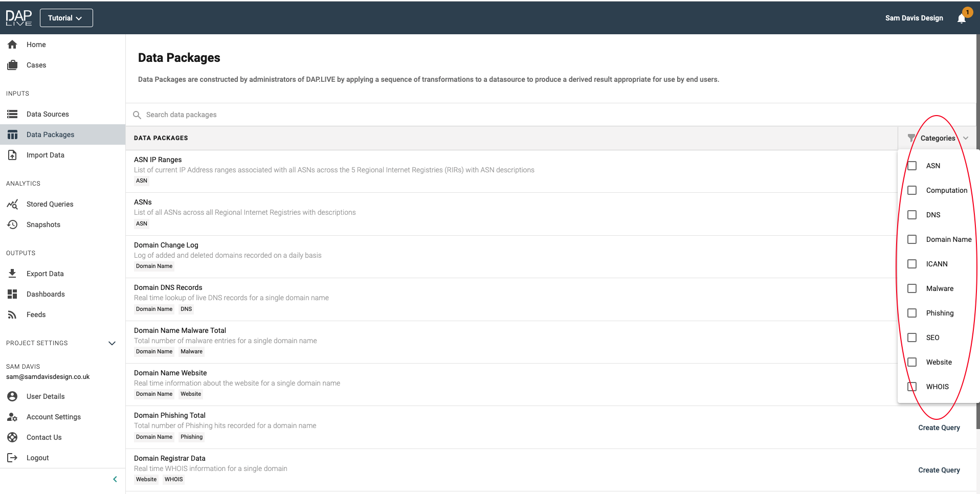980x494 pixels.
Task: Open the Tutorial dropdown
Action: (66, 18)
